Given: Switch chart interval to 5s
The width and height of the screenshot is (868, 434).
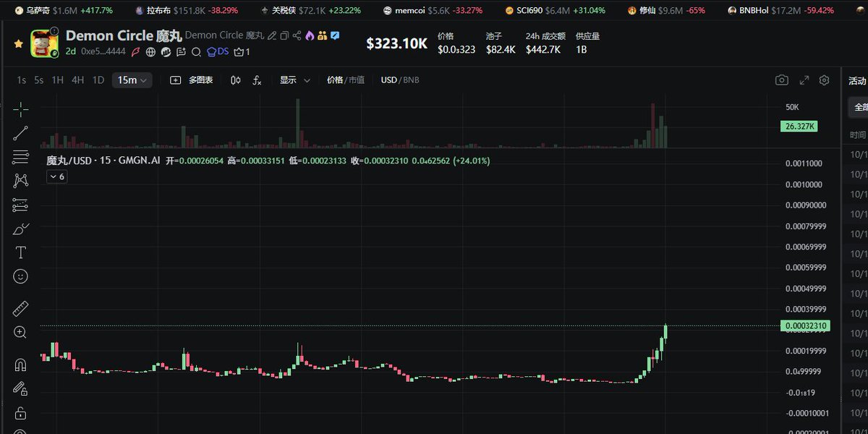Looking at the screenshot, I should 39,80.
